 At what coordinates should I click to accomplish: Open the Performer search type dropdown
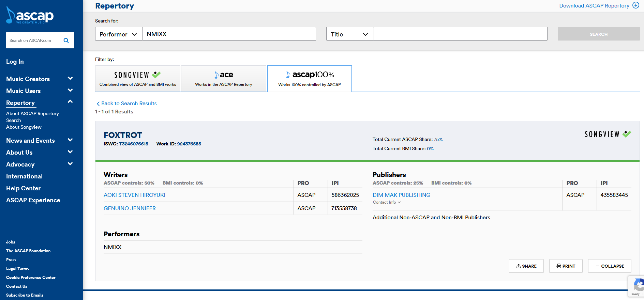point(119,34)
